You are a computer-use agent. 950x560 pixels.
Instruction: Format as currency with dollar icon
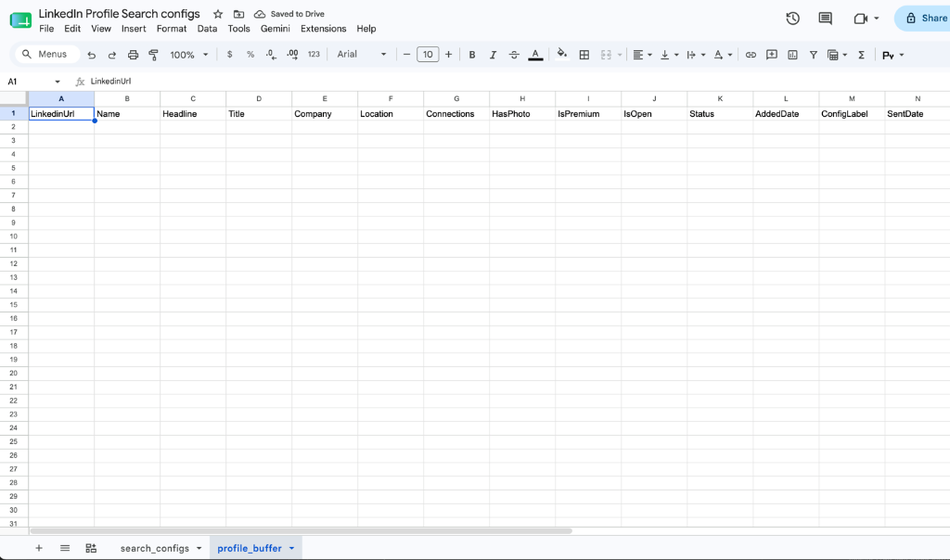pyautogui.click(x=230, y=55)
